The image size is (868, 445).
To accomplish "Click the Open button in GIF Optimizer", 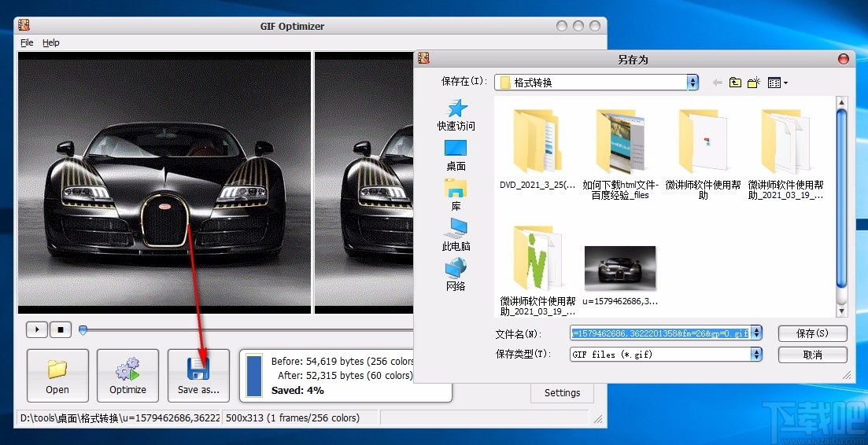I will [57, 375].
